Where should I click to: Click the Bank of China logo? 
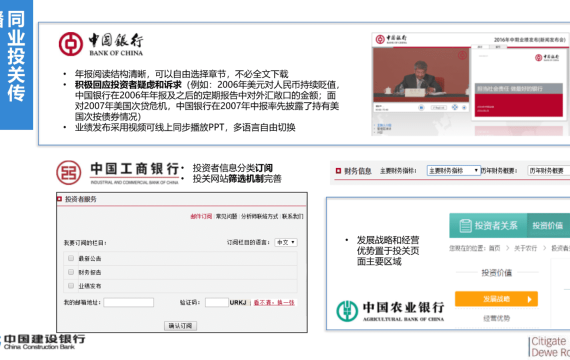[x=101, y=44]
